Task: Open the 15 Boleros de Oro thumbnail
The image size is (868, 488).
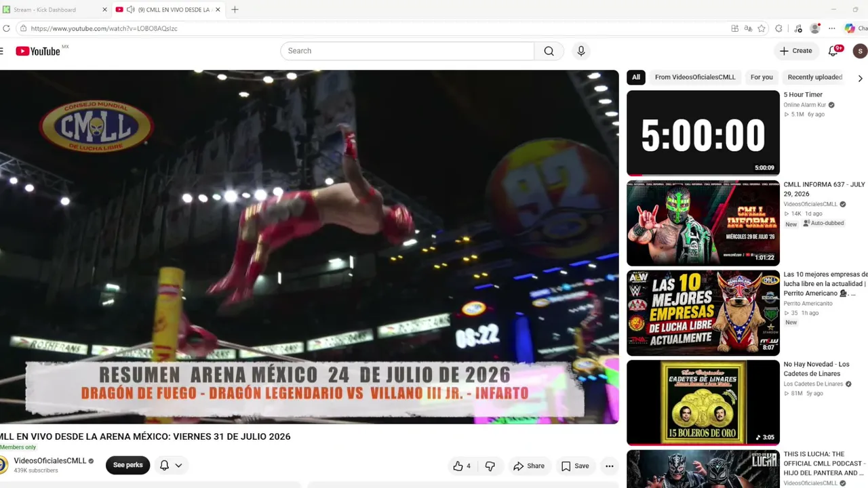Action: click(x=703, y=403)
